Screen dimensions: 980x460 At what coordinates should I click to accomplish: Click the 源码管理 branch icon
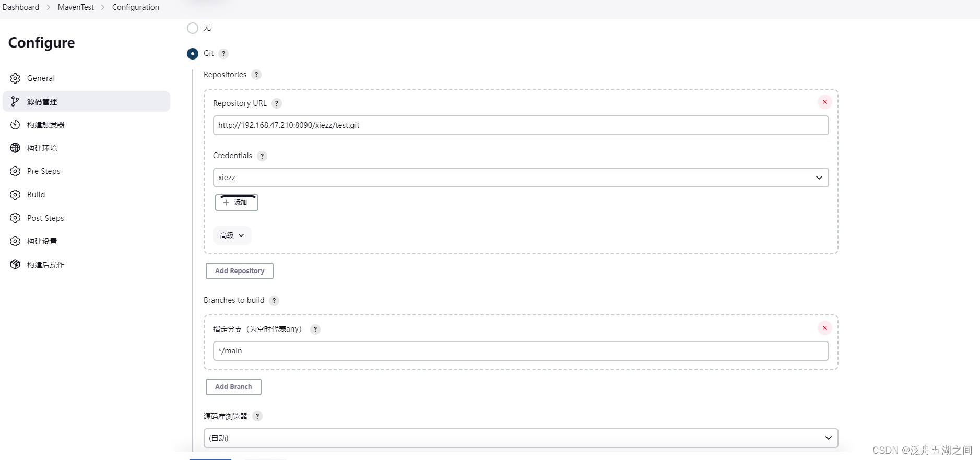(15, 101)
